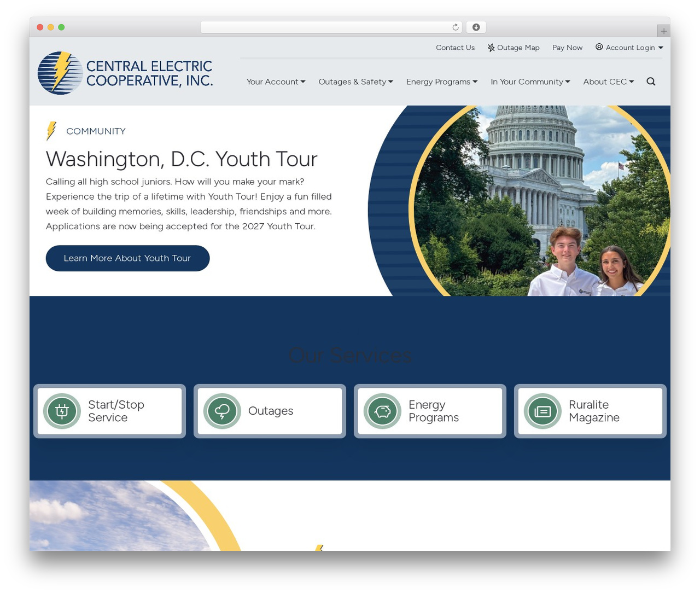Minimize the browser window with yellow button

tap(51, 27)
